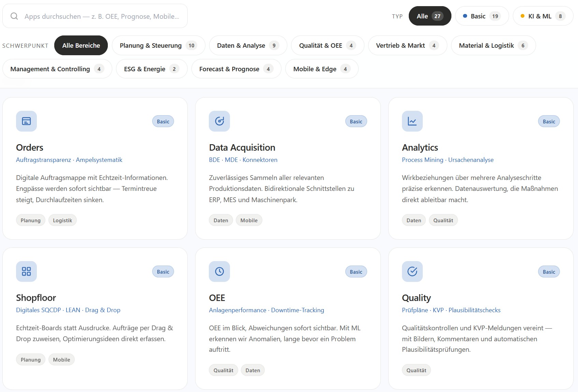Click the Mobile tag on Data Acquisition card
The image size is (578, 392).
[249, 220]
